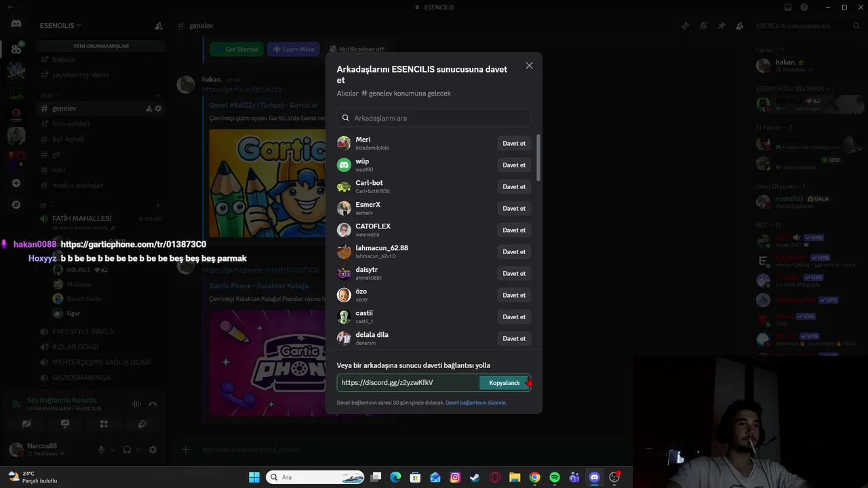The width and height of the screenshot is (868, 488).
Task: Invite wüp with Davet et
Action: tap(514, 165)
